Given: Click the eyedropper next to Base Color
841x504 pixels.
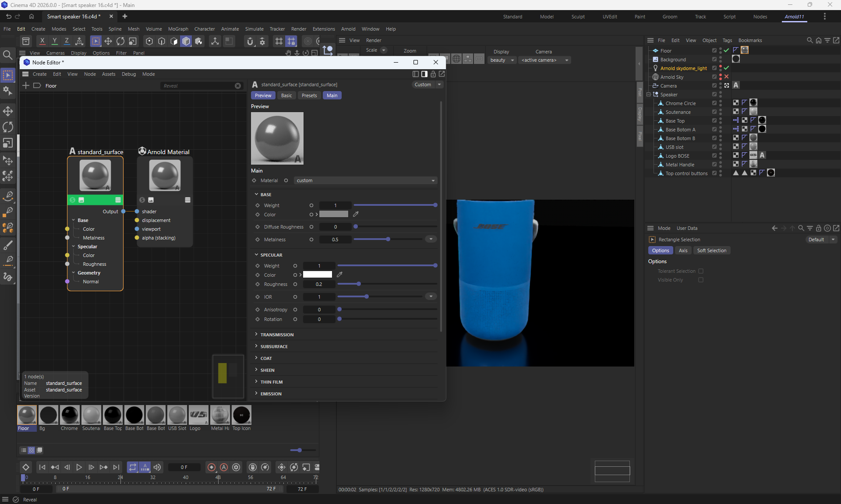Looking at the screenshot, I should pos(356,214).
